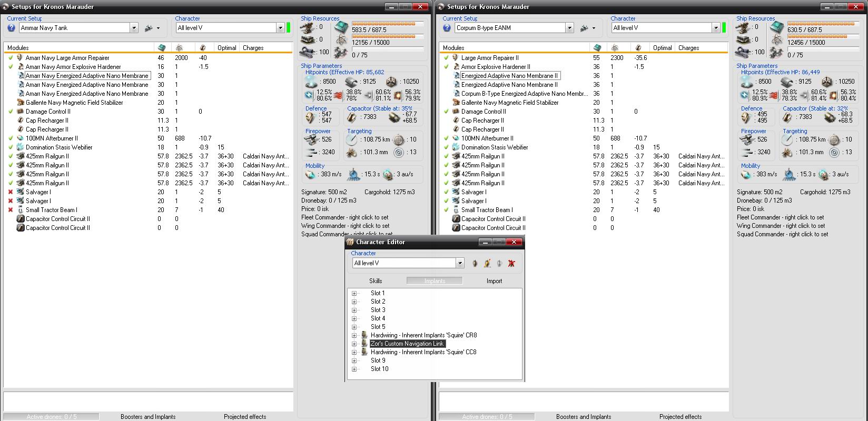The width and height of the screenshot is (868, 421).
Task: Click the help icon in left Setups window
Action: pos(11,28)
